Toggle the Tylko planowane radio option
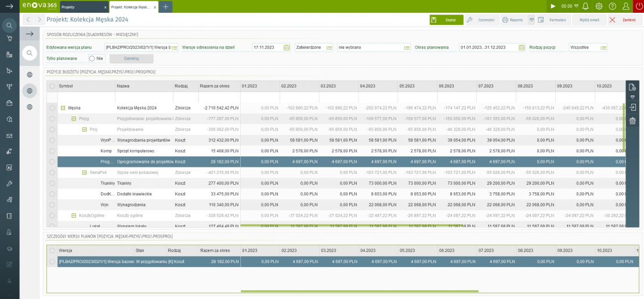This screenshot has height=299, width=644. click(x=92, y=59)
